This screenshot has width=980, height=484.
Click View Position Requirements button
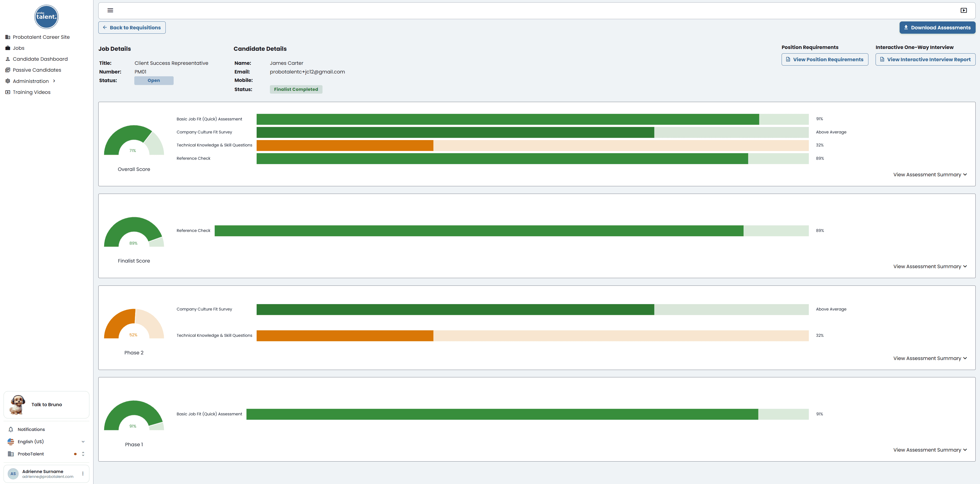click(825, 59)
